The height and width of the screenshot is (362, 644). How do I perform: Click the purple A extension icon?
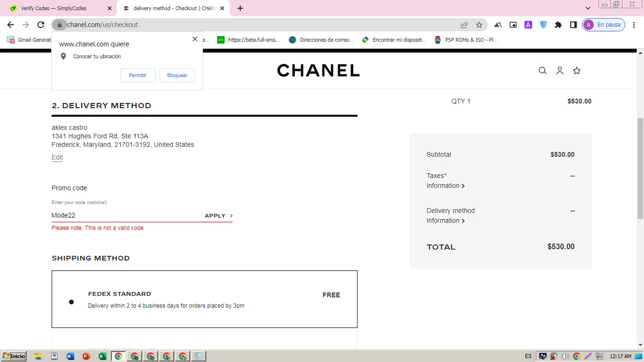[x=528, y=25]
